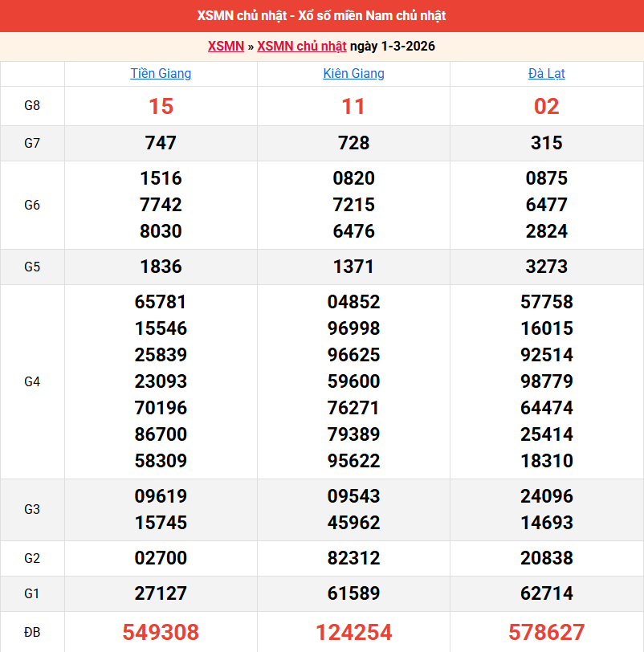Open the Tiền Giang province link
Viewport: 644px width, 652px height.
(161, 73)
